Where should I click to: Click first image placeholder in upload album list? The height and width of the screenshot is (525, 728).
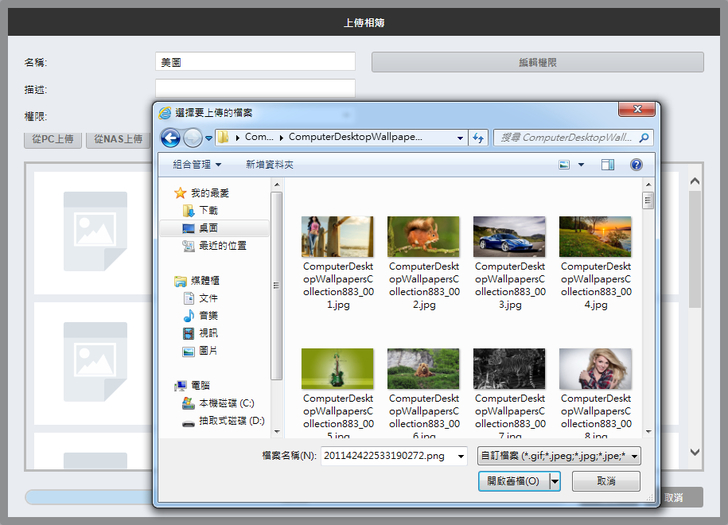[95, 231]
